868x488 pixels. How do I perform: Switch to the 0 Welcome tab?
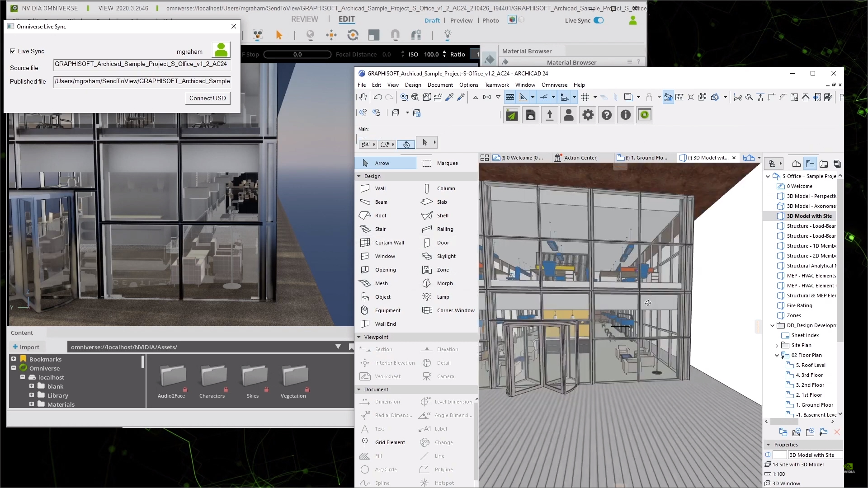[x=520, y=158]
